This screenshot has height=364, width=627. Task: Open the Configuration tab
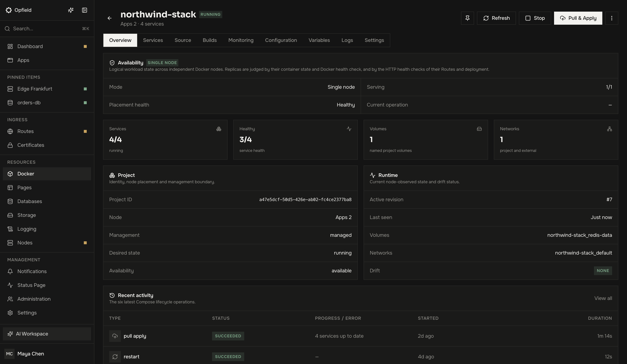pyautogui.click(x=281, y=40)
